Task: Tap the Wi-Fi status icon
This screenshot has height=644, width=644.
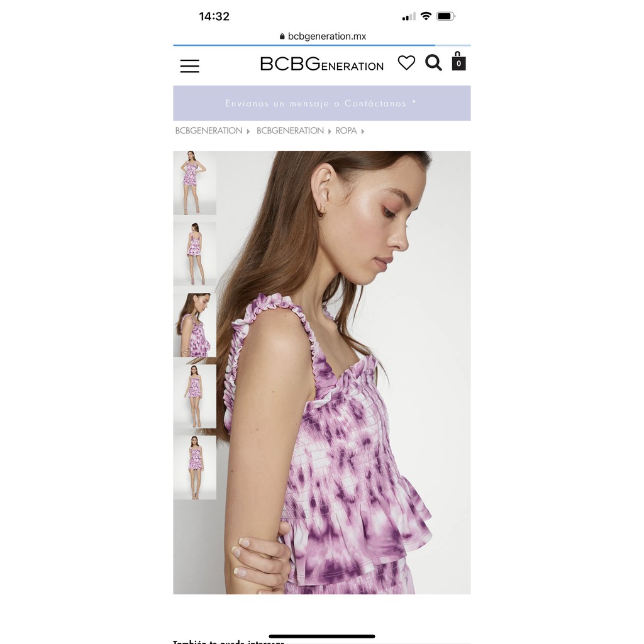Action: click(x=426, y=16)
